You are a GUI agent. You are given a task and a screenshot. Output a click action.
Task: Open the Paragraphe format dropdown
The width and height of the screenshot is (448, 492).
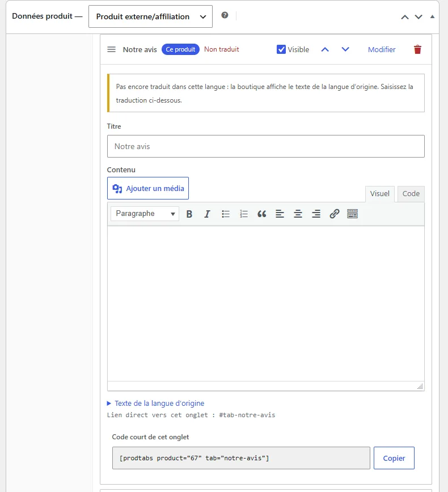click(145, 214)
